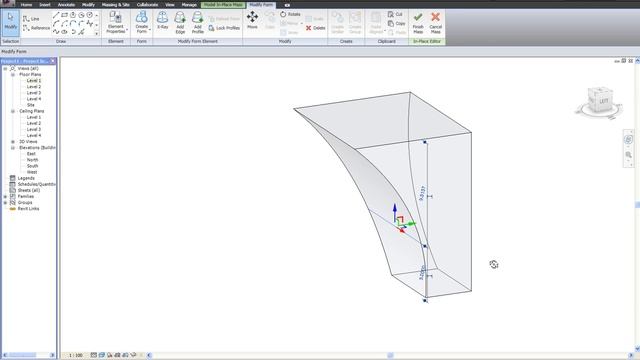The image size is (640, 360).
Task: Select Revit Links in project browser
Action: 28,209
